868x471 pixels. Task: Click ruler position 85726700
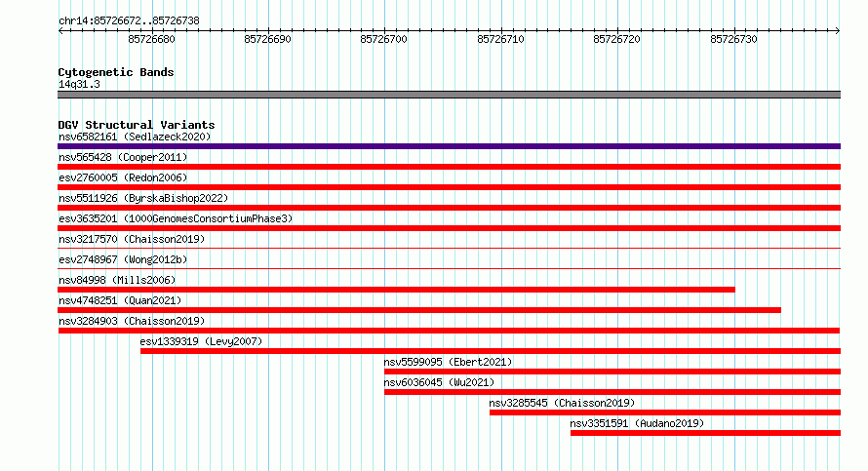[x=383, y=39]
